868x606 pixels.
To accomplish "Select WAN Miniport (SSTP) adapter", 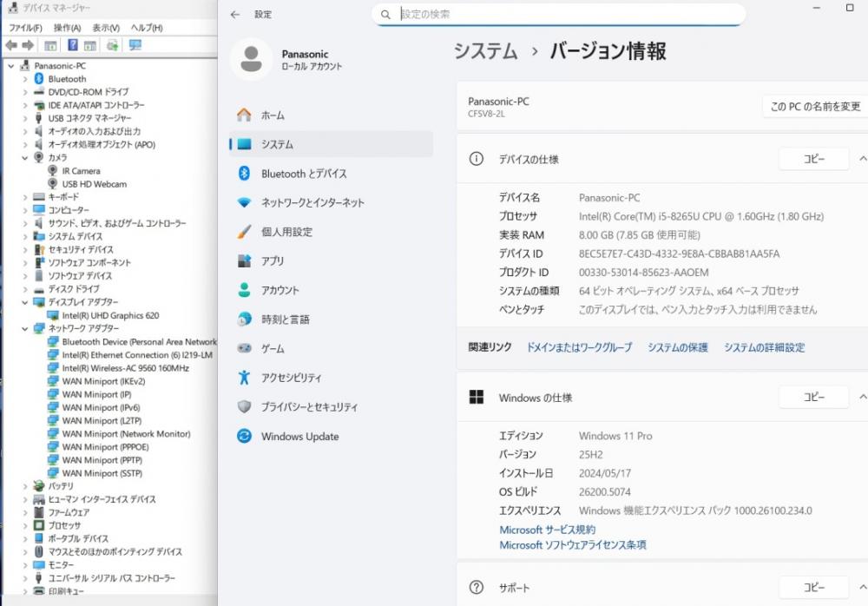I will coord(102,474).
